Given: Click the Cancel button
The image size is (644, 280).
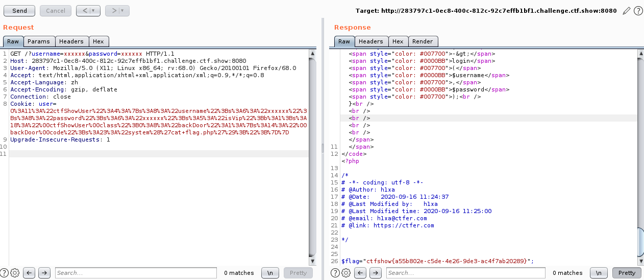Looking at the screenshot, I should point(55,10).
